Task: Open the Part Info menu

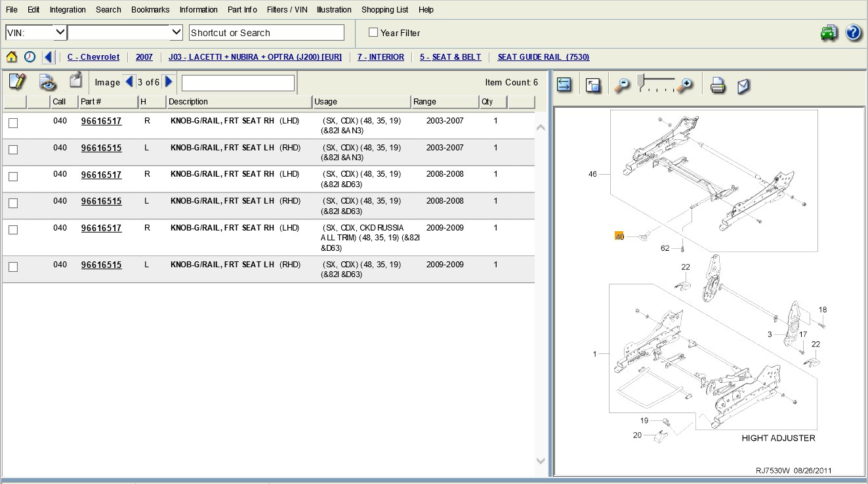Action: [242, 10]
